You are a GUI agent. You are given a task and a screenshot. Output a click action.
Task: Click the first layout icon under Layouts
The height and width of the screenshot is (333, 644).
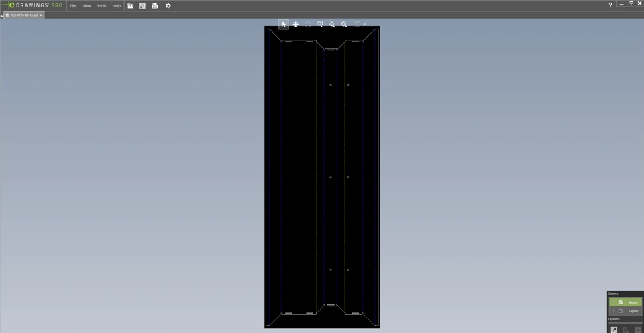[614, 329]
